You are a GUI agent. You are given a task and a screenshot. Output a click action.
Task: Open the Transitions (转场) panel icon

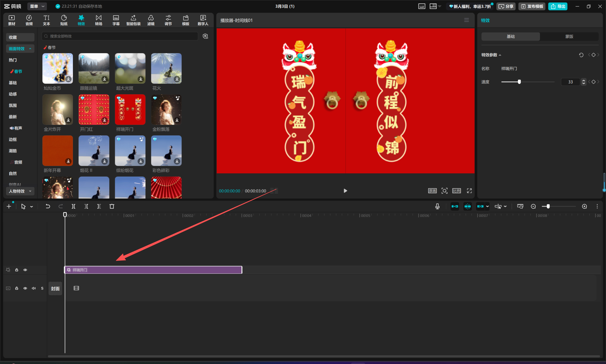pos(99,20)
